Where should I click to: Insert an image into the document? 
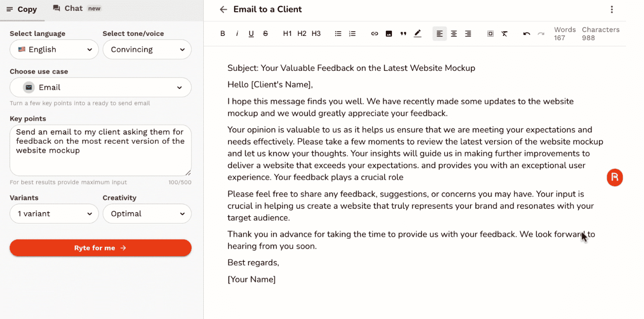pos(389,34)
